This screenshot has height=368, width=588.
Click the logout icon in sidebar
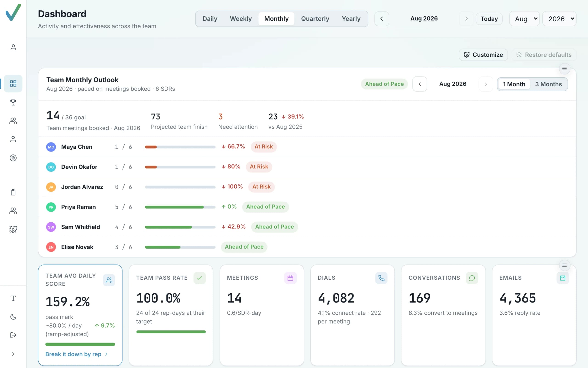(13, 335)
